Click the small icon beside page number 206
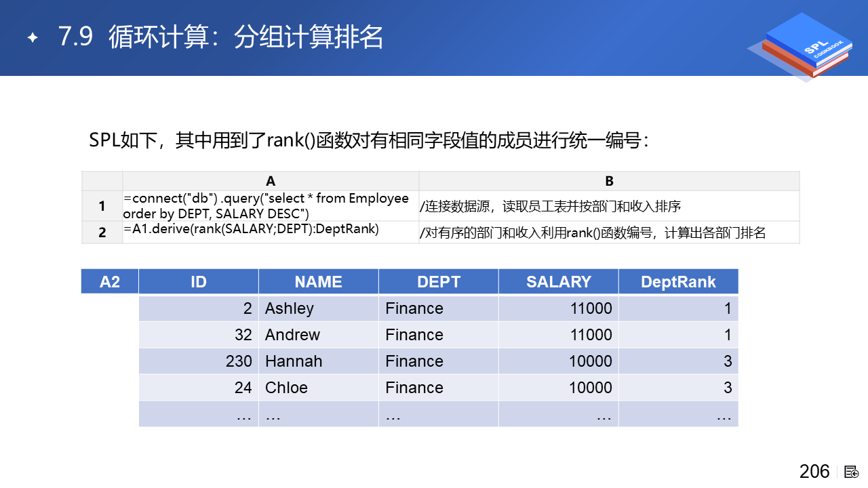 852,472
